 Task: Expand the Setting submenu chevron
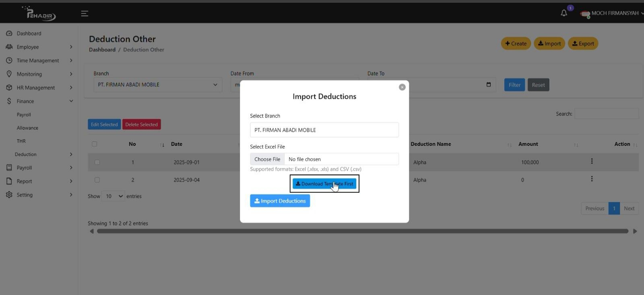click(71, 195)
